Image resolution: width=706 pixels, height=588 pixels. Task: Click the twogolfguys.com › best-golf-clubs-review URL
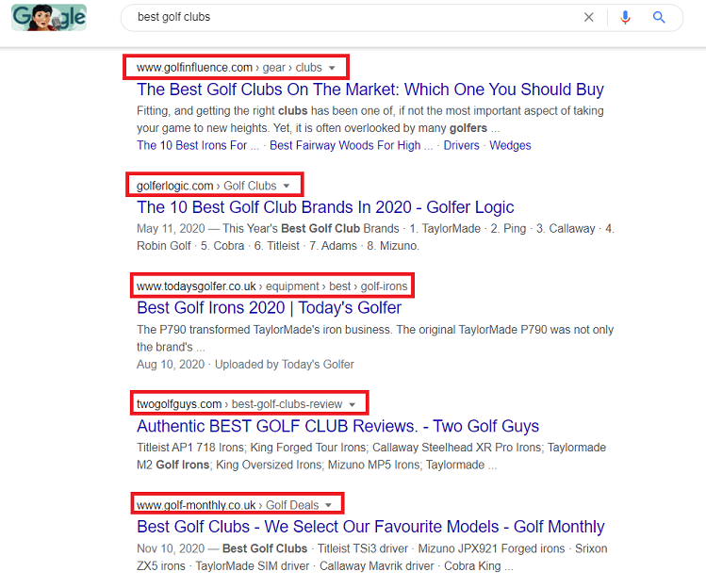click(239, 404)
